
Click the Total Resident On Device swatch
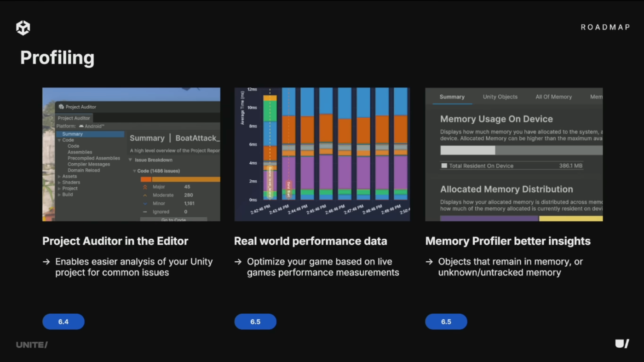(x=444, y=166)
